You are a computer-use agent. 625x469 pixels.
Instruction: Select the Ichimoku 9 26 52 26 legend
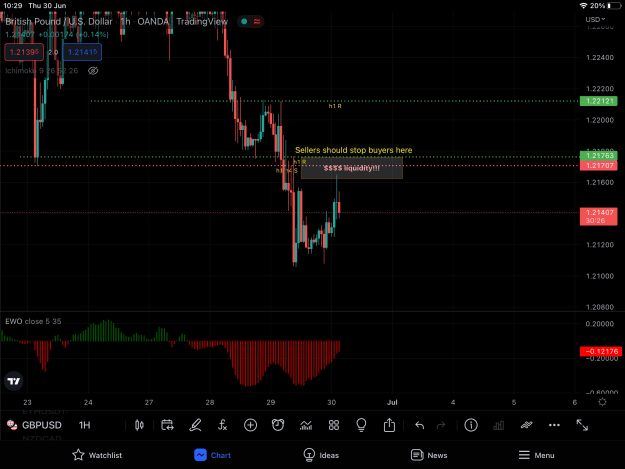(x=42, y=71)
